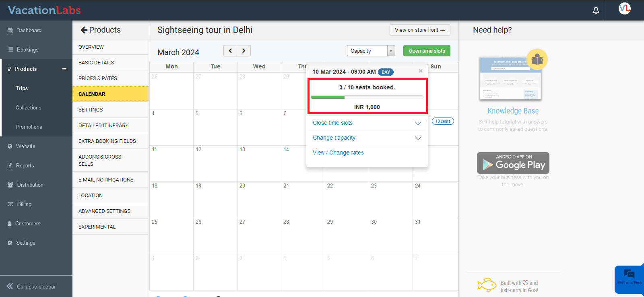Viewport: 644px width, 297px height.
Task: Click the notification bell icon
Action: coord(596,10)
